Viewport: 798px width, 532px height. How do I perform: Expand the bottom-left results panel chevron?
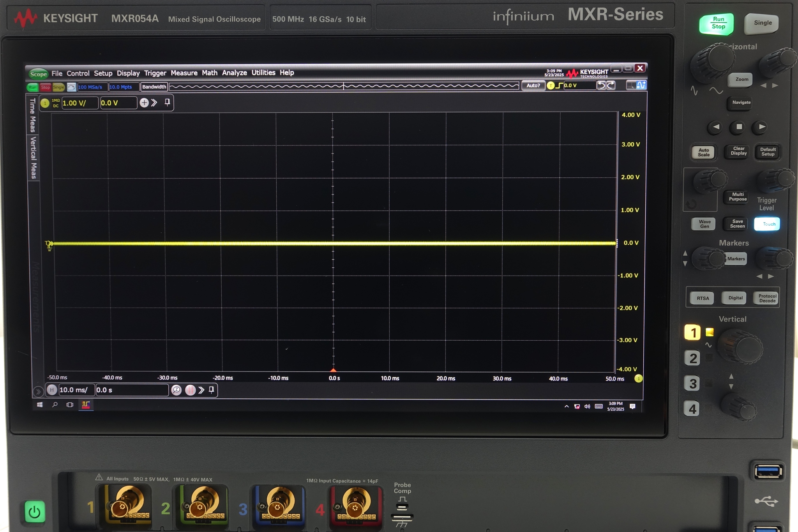coord(38,391)
